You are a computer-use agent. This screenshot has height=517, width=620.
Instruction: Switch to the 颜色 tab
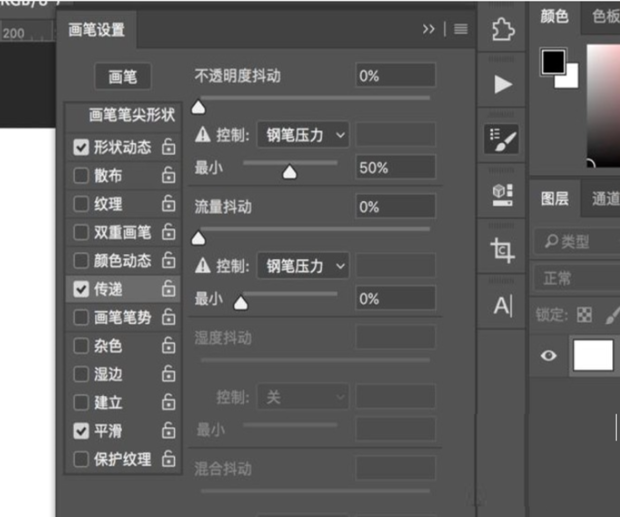(x=554, y=17)
